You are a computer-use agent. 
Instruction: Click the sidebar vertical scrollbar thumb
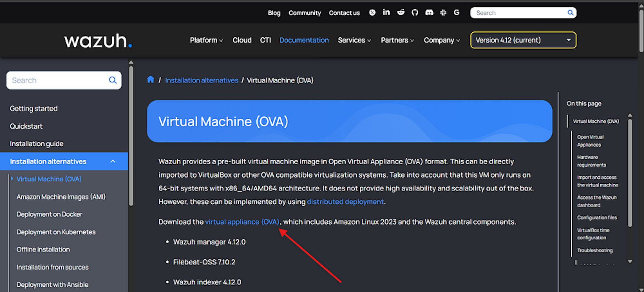pyautogui.click(x=131, y=136)
